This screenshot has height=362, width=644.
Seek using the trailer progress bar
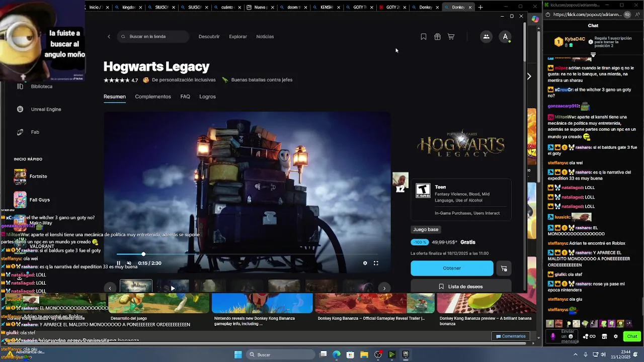pyautogui.click(x=247, y=254)
